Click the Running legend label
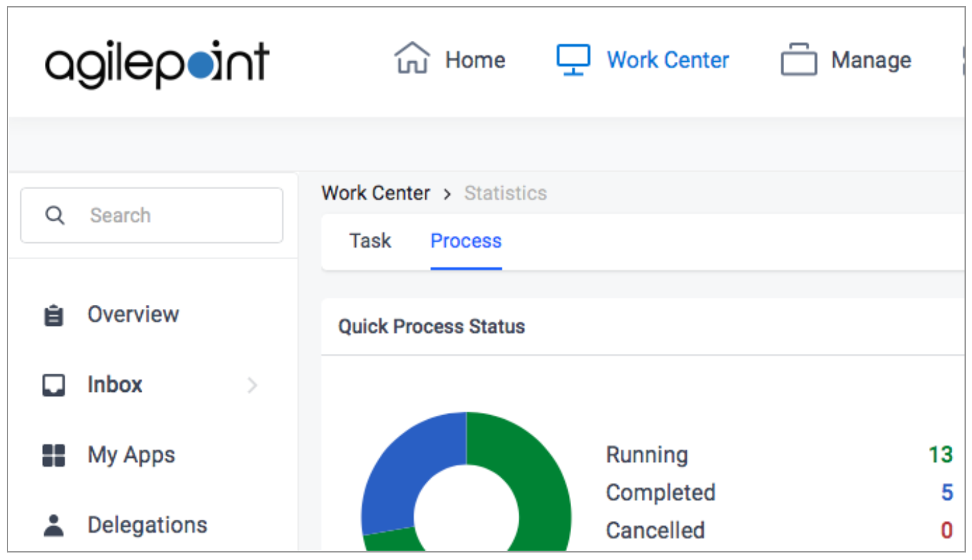The width and height of the screenshot is (972, 560). 647,455
